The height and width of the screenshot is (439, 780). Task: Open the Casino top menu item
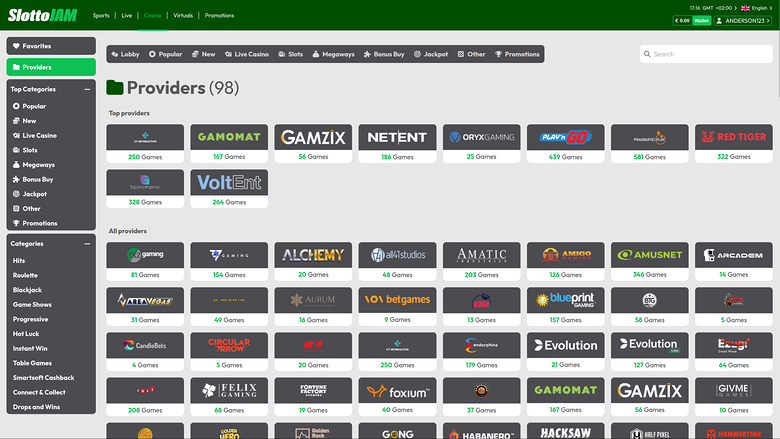point(152,15)
